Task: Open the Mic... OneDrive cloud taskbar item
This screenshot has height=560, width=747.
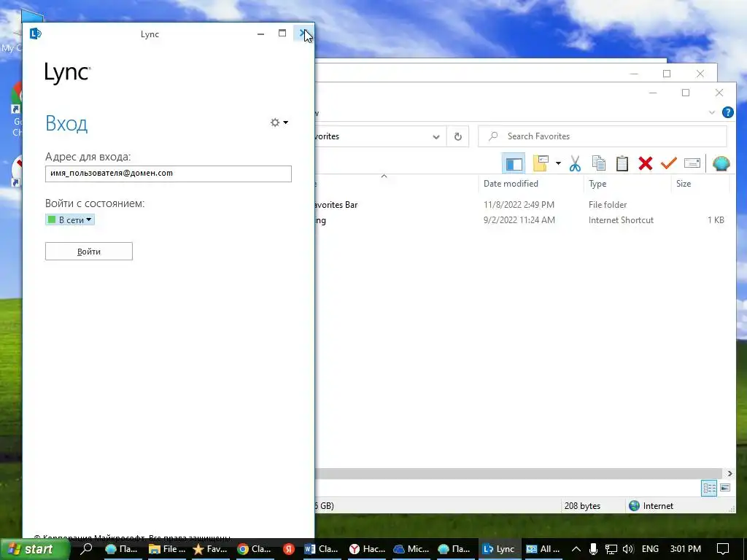Action: click(x=411, y=549)
